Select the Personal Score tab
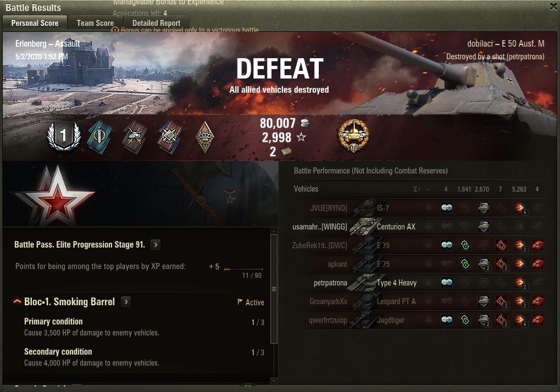 (35, 23)
